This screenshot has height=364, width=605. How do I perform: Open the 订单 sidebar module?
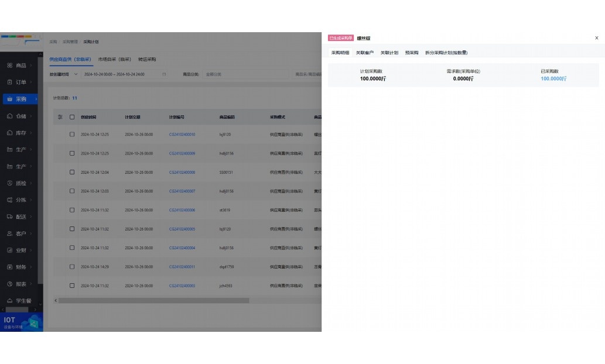tap(18, 82)
